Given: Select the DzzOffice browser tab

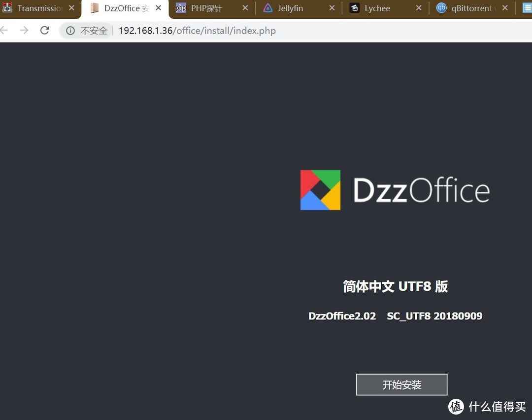Looking at the screenshot, I should click(126, 8).
